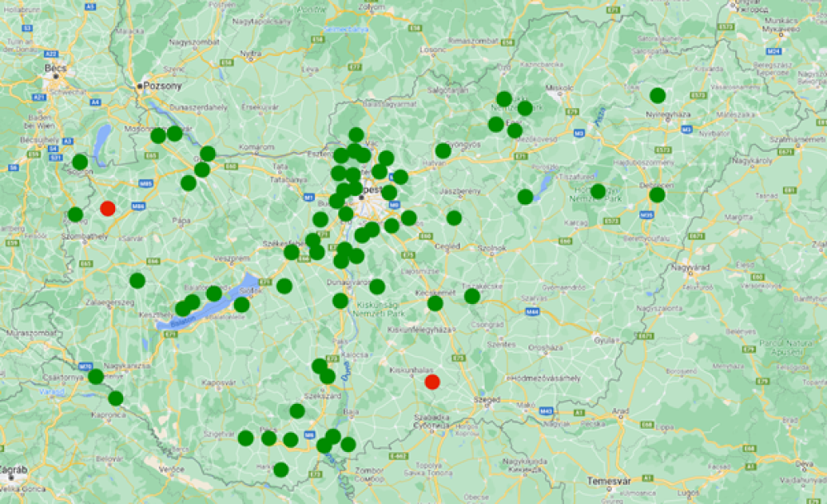The image size is (827, 504).
Task: Select the Pozsony city label
Action: pos(162,86)
